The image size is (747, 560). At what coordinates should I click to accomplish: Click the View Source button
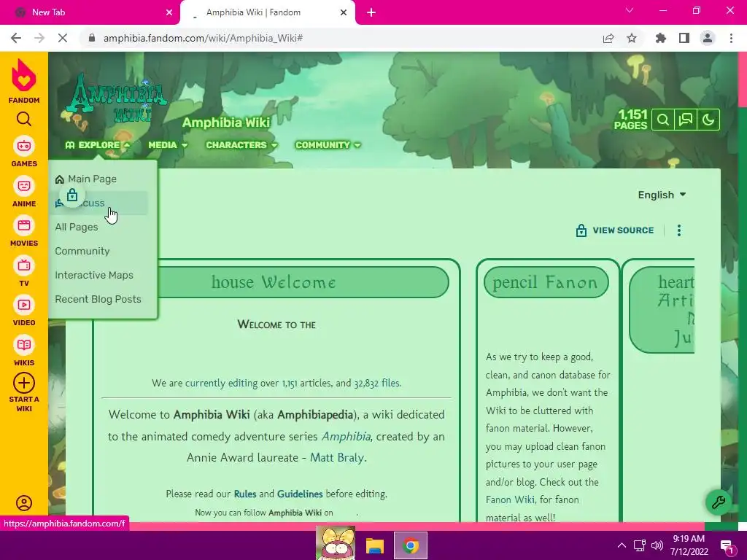[614, 230]
